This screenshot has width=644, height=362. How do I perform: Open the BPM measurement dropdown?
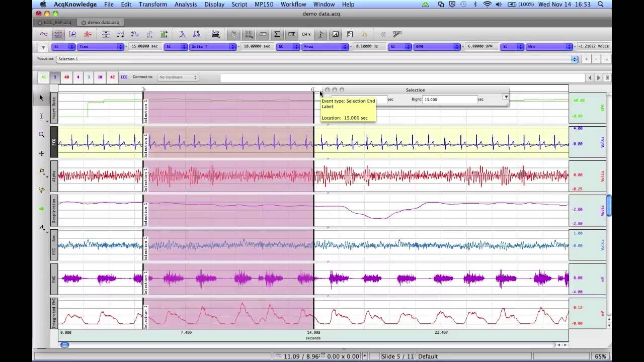(438, 47)
